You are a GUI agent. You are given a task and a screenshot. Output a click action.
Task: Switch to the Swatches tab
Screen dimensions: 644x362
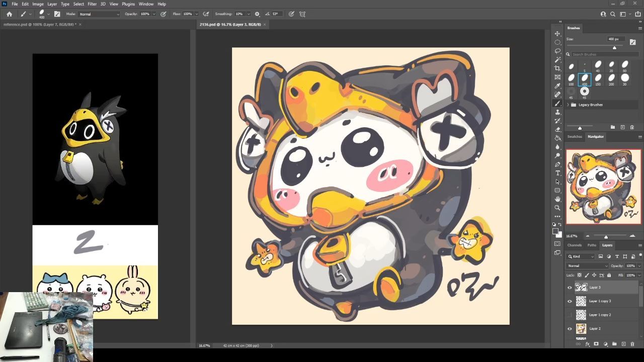coord(575,137)
